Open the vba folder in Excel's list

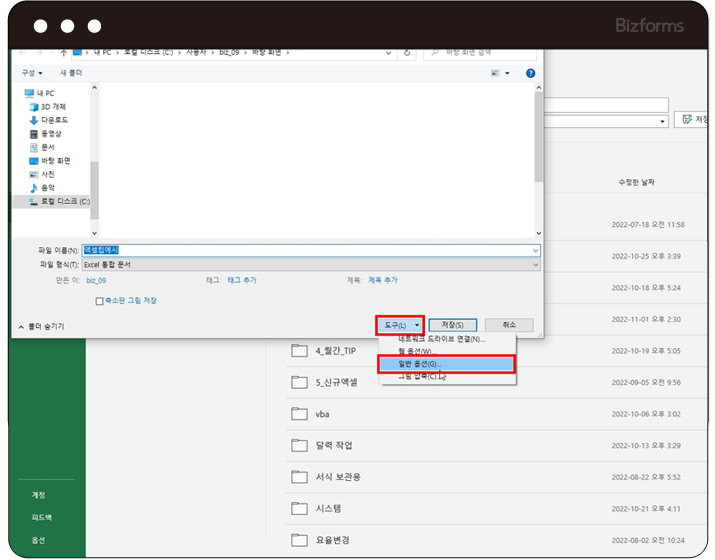tap(497, 414)
